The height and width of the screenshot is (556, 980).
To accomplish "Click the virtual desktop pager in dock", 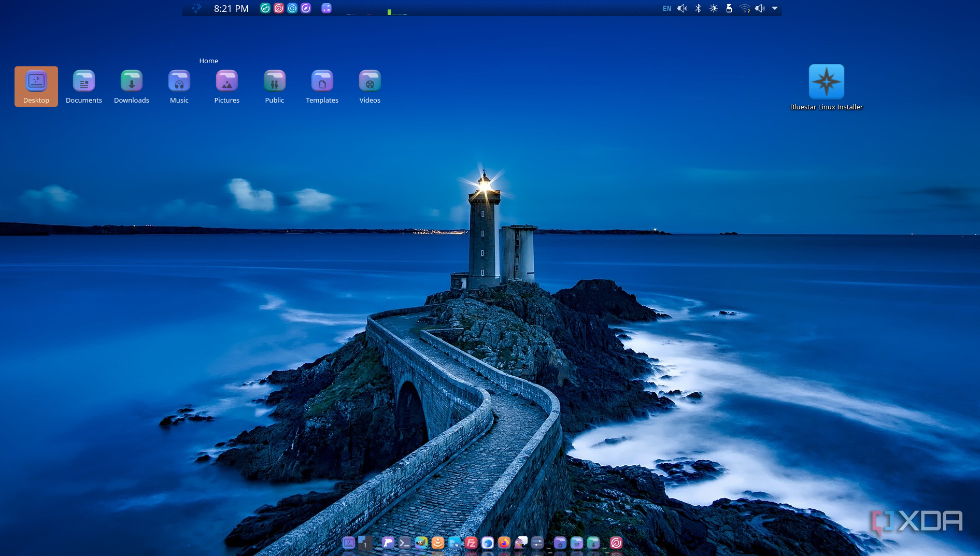I will (x=365, y=543).
